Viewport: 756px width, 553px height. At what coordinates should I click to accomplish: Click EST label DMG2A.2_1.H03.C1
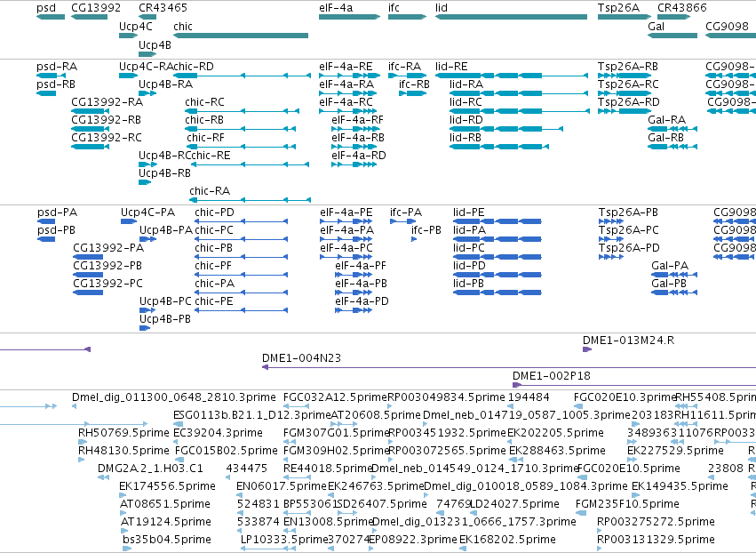coord(150,469)
